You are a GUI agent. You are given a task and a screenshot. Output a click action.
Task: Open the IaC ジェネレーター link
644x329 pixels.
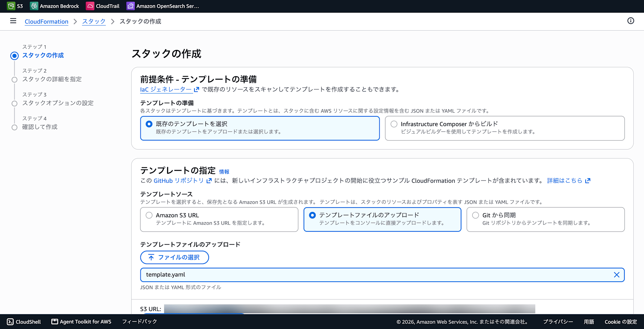pyautogui.click(x=166, y=90)
